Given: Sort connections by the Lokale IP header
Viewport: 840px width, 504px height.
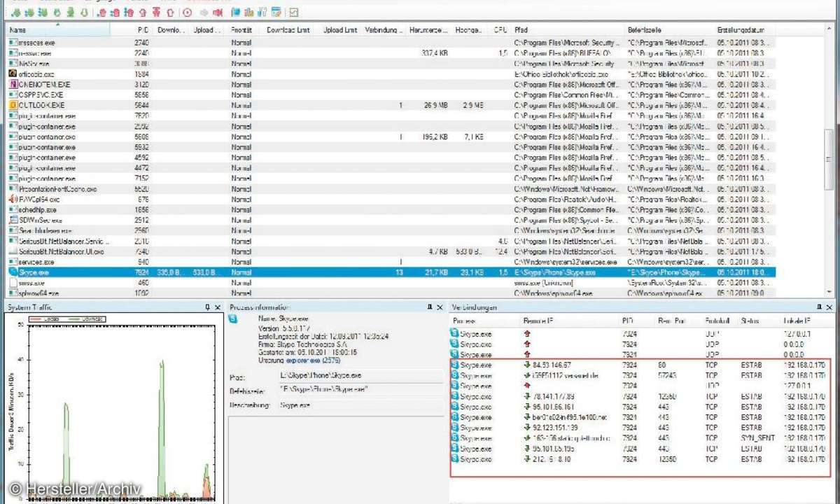Looking at the screenshot, I should (805, 320).
